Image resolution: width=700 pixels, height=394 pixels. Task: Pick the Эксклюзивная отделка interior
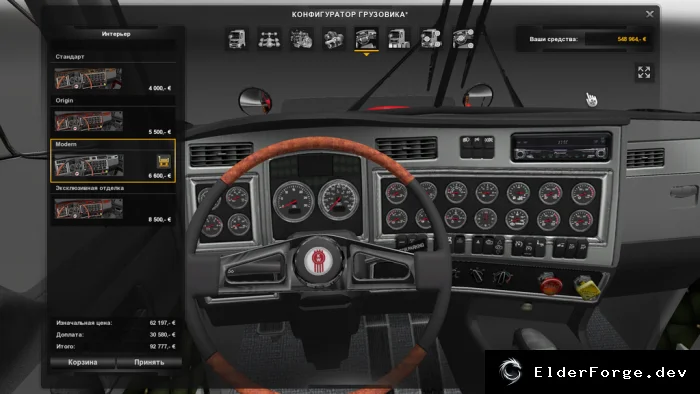point(113,204)
